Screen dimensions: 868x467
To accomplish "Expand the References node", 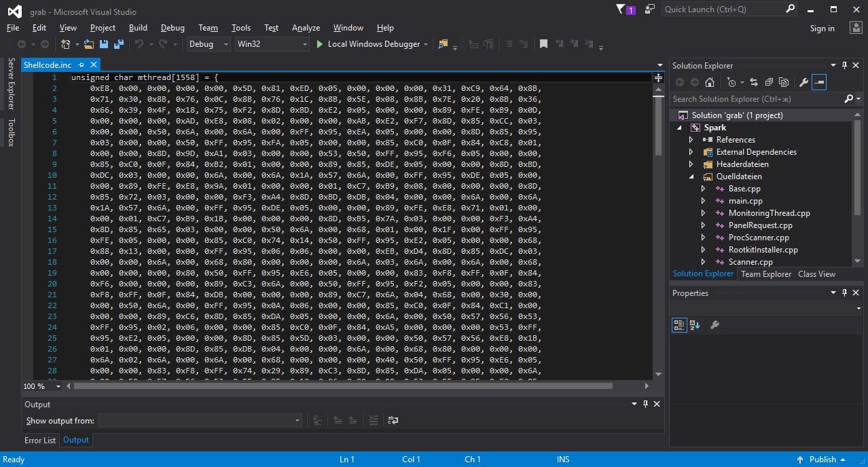I will [x=691, y=140].
